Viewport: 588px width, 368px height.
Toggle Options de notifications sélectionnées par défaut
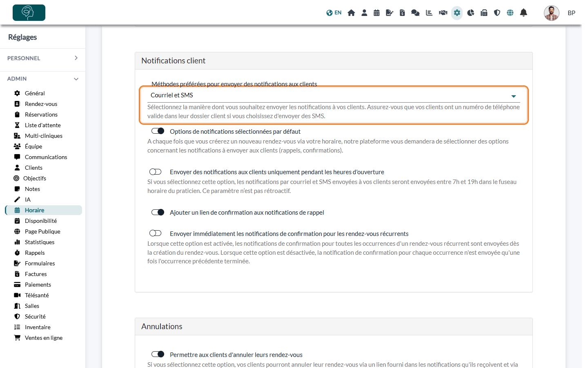[x=158, y=131]
